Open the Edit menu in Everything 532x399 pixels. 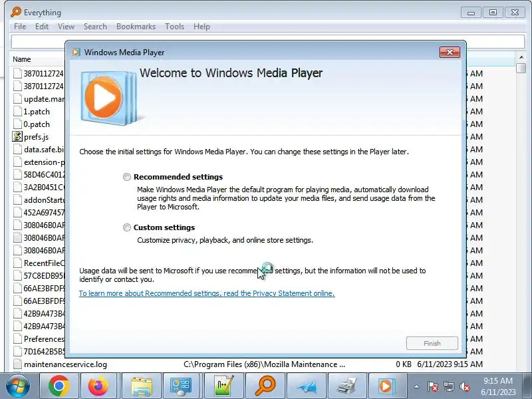pyautogui.click(x=42, y=27)
